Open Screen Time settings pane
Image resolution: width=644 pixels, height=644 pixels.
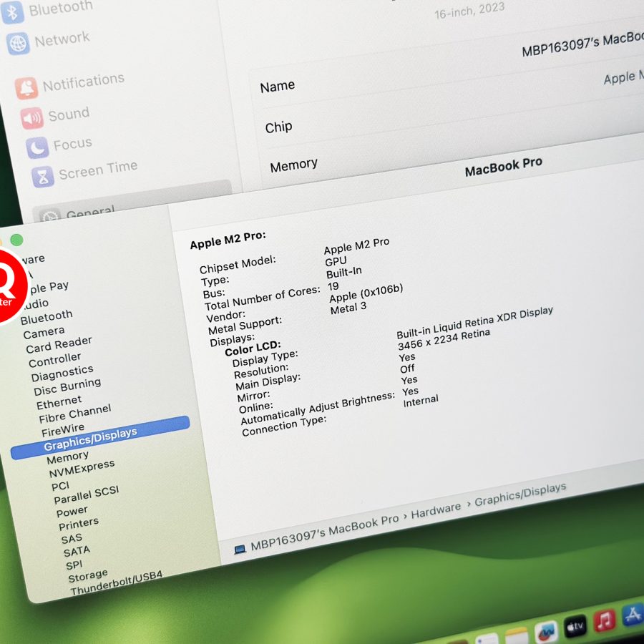pyautogui.click(x=84, y=172)
